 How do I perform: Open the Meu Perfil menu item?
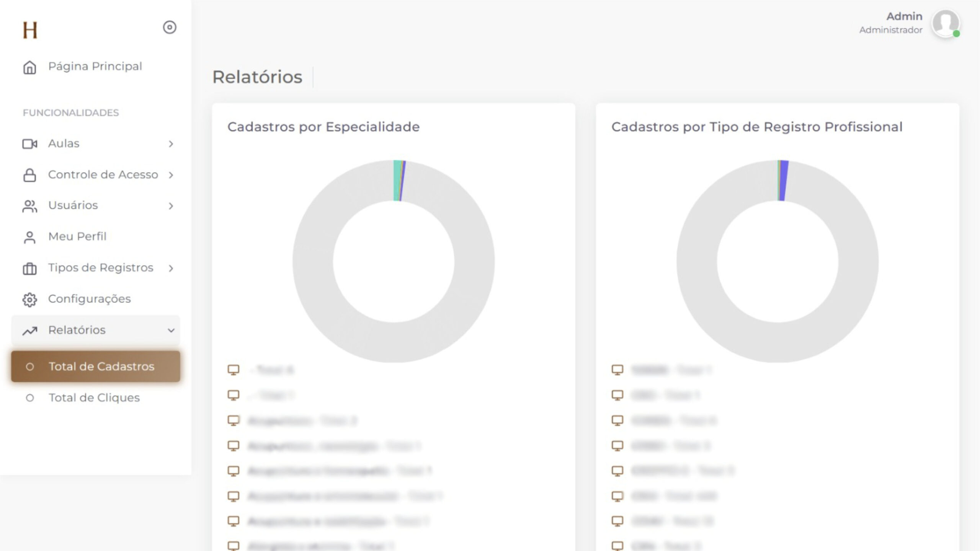(x=77, y=236)
